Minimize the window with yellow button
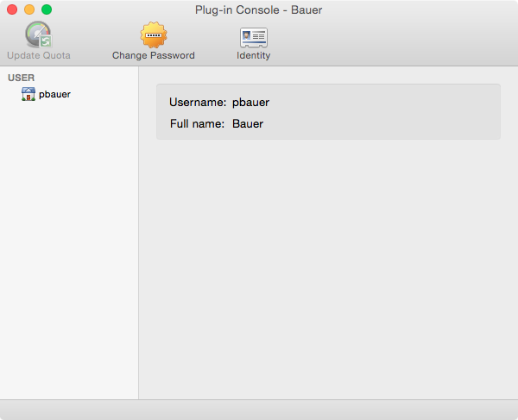518x420 pixels. click(x=29, y=9)
